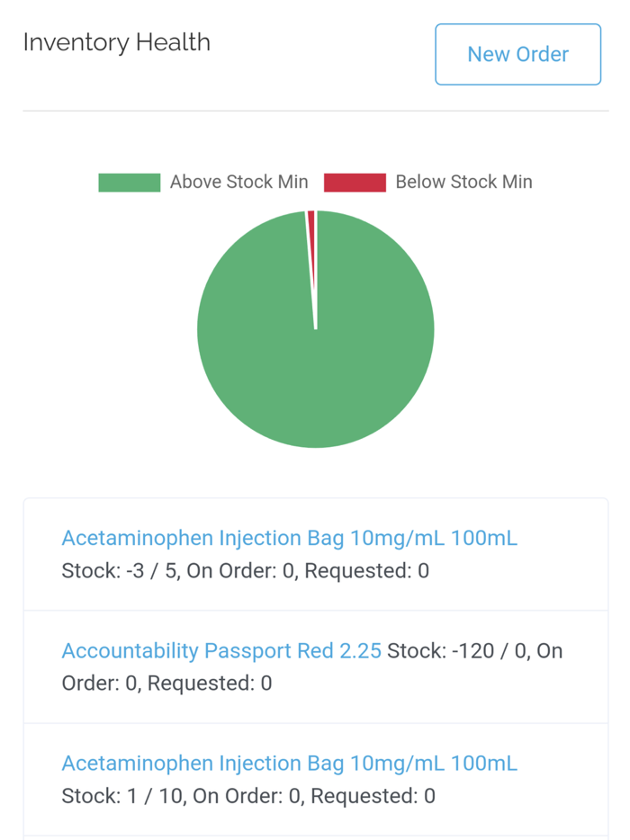Screen dimensions: 630x840
Task: Select the red slice of the pie chart
Action: 310,227
